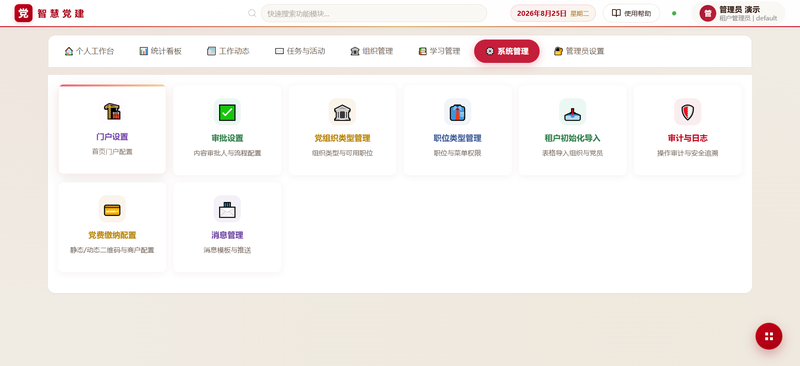The height and width of the screenshot is (366, 800).
Task: Switch to the 统计看板 tab
Action: point(161,51)
